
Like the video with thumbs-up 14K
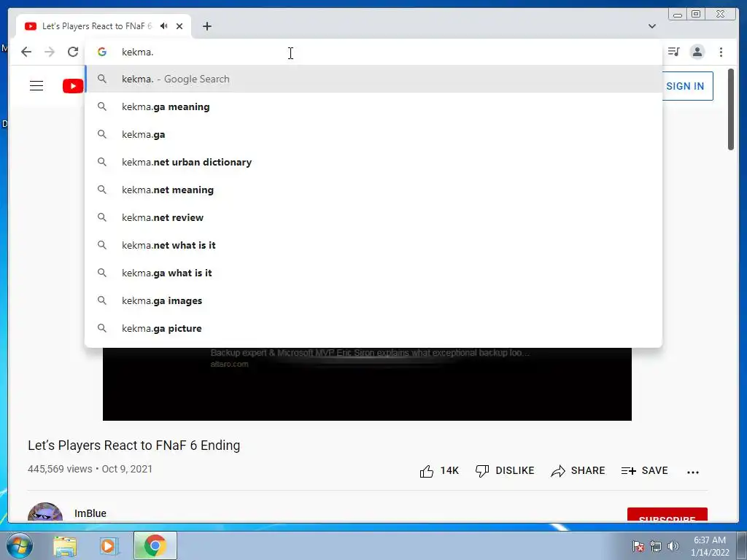point(438,470)
